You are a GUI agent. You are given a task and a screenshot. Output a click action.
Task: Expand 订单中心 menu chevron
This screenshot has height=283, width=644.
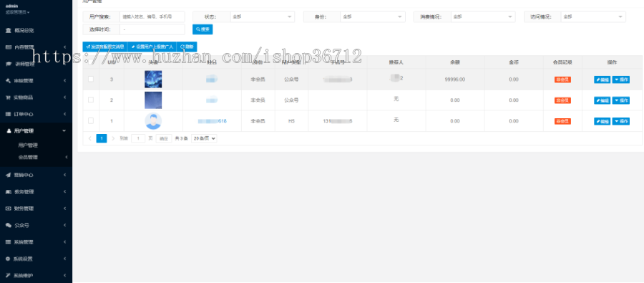[65, 114]
